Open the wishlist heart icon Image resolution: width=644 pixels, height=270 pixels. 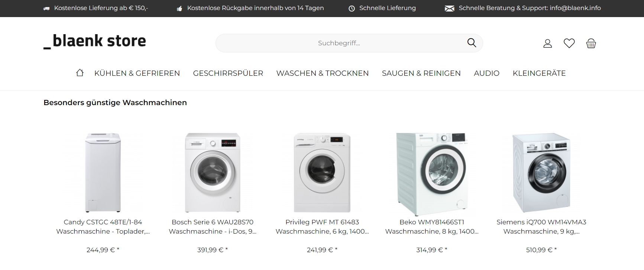pyautogui.click(x=569, y=43)
